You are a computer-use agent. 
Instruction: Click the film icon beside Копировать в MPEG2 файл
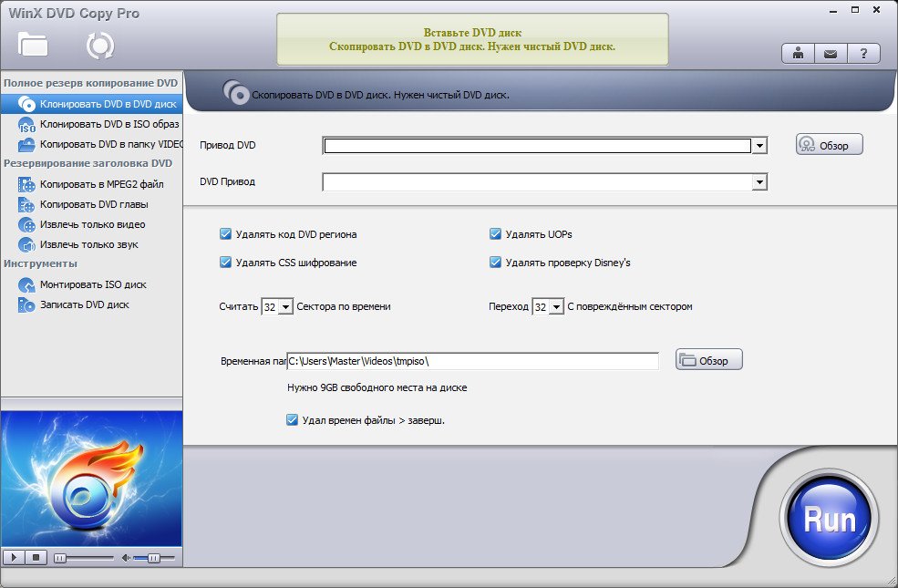[x=26, y=184]
